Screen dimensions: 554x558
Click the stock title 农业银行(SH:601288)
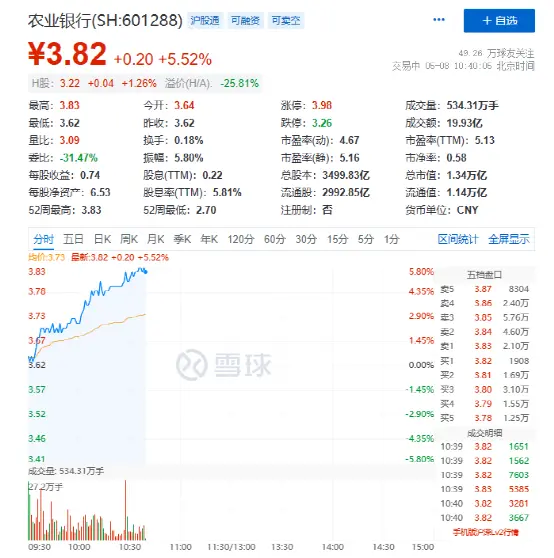(105, 21)
